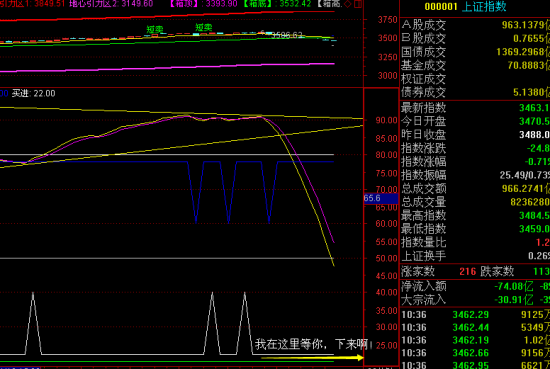Click the yellow arrow at the chart bottom

[x=313, y=357]
